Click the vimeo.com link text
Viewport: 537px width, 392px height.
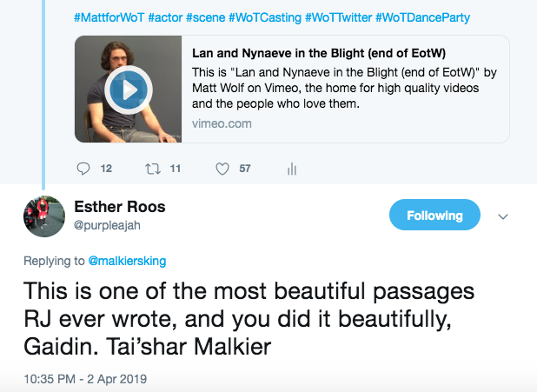pyautogui.click(x=222, y=123)
